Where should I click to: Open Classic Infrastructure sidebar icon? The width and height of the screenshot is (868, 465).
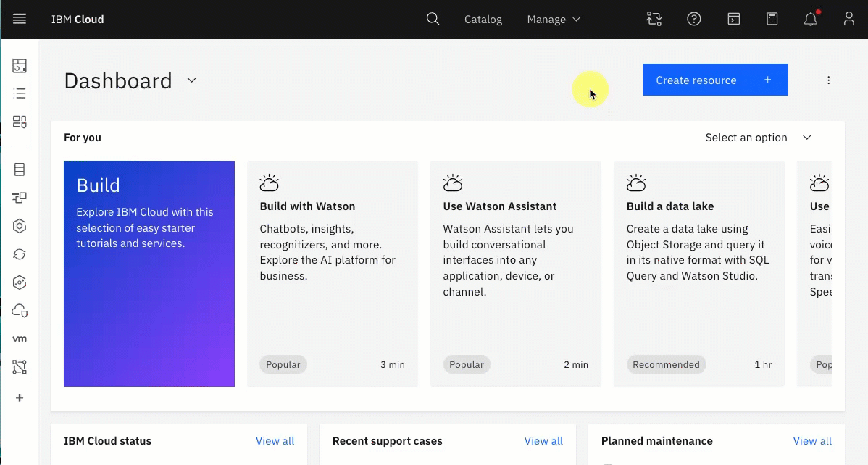(x=20, y=169)
